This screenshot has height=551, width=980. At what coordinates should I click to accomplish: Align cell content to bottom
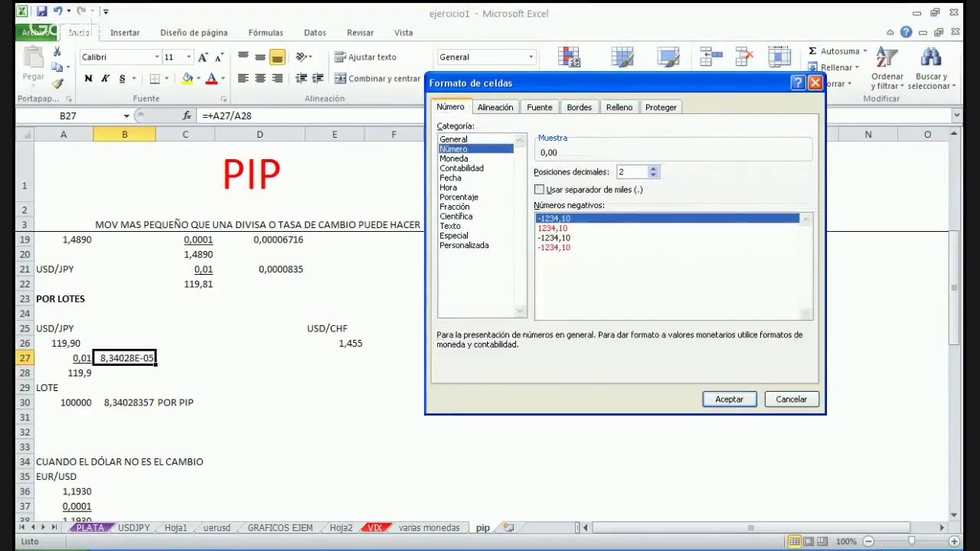277,57
